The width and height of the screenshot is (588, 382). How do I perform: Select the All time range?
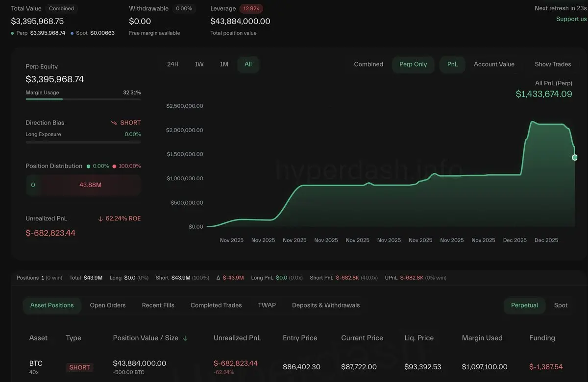248,64
